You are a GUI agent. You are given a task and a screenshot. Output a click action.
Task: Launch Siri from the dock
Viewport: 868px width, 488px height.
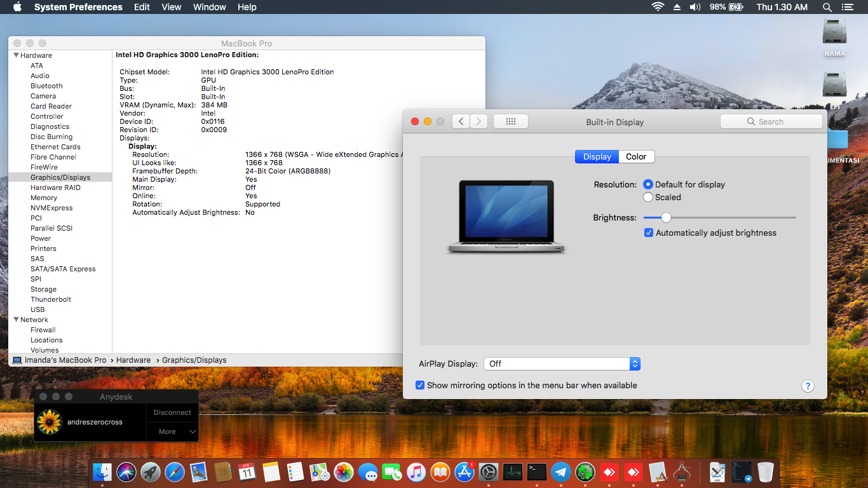[x=126, y=472]
